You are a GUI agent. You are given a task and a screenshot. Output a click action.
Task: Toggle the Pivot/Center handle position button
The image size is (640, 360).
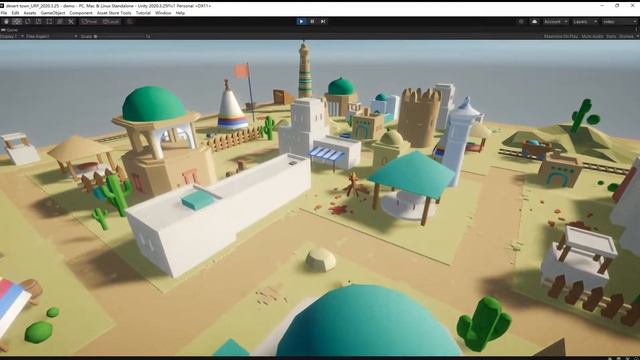click(90, 22)
